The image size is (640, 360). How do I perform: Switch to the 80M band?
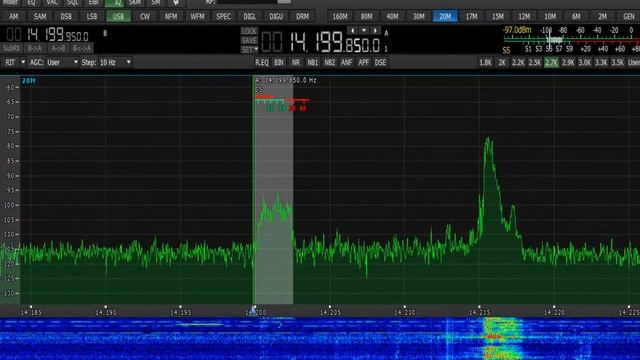click(366, 17)
